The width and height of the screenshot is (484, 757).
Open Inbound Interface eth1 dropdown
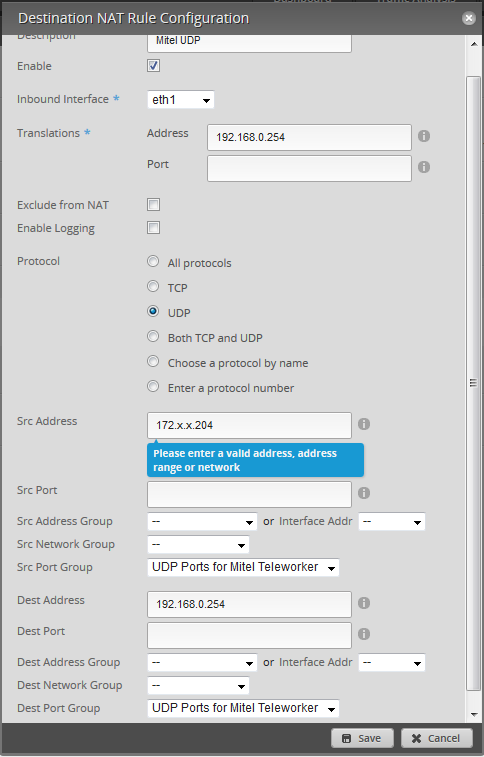point(180,100)
